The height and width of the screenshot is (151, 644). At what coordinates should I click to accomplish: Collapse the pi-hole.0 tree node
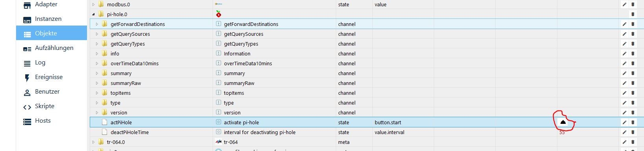[94, 14]
